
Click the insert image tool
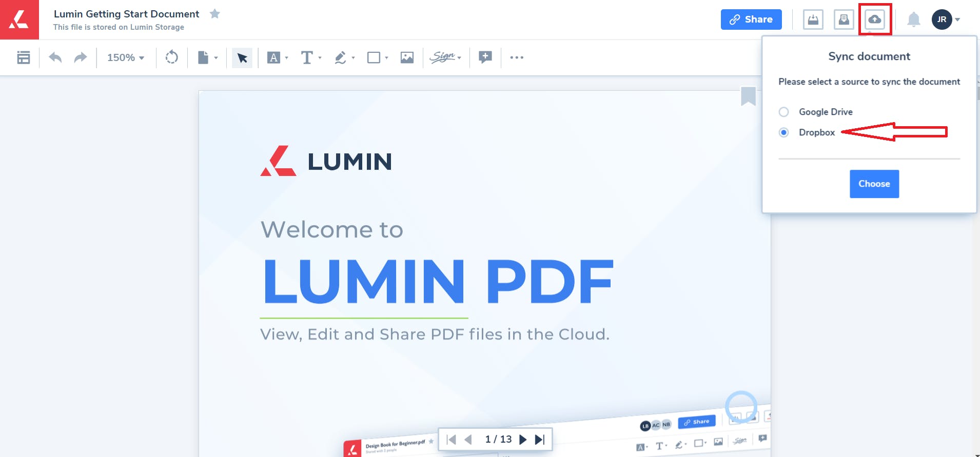coord(407,57)
